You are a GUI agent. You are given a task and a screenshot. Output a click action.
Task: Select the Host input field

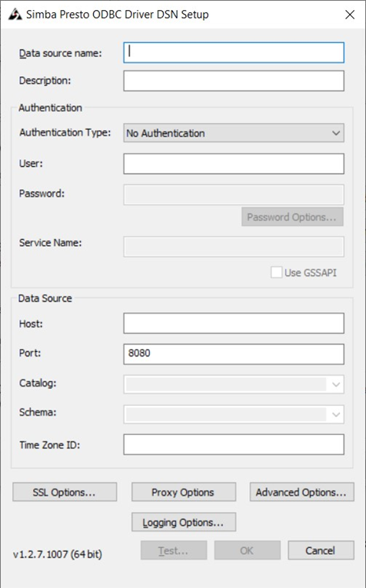pyautogui.click(x=234, y=324)
